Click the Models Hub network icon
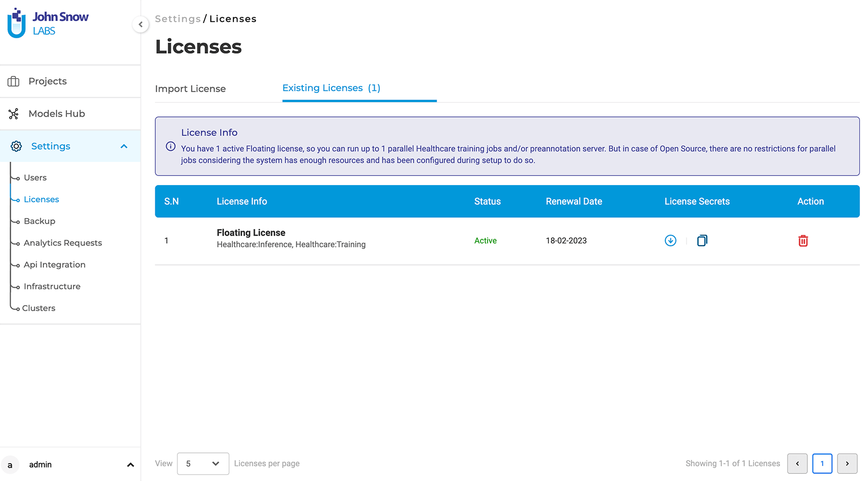868x481 pixels. [14, 114]
